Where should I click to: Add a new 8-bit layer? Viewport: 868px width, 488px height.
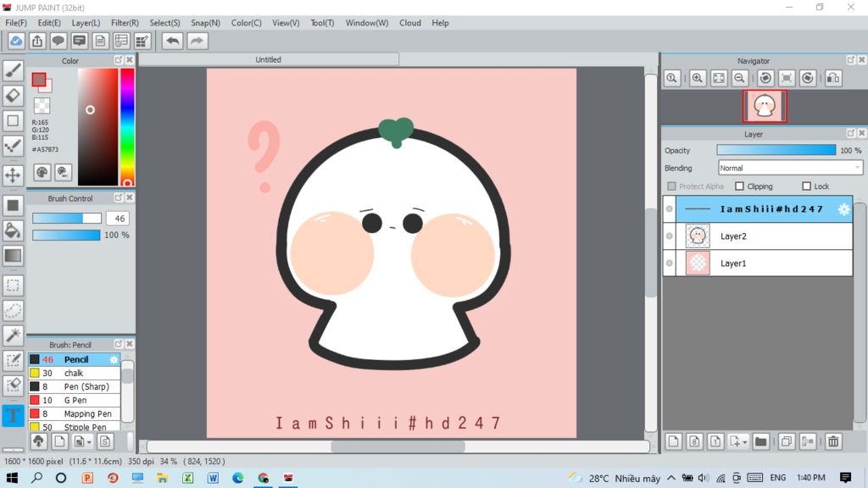(x=694, y=441)
